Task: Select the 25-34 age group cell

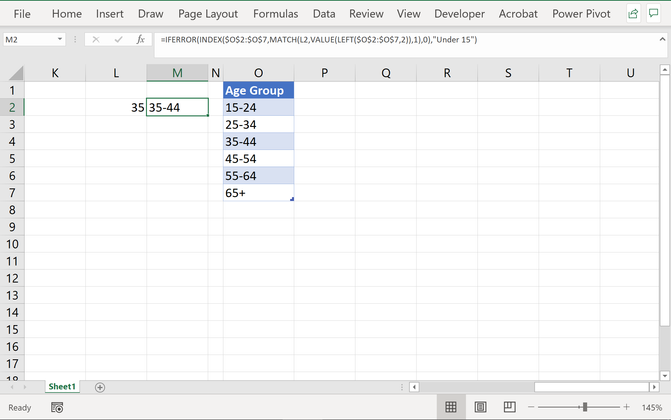Action: 258,125
